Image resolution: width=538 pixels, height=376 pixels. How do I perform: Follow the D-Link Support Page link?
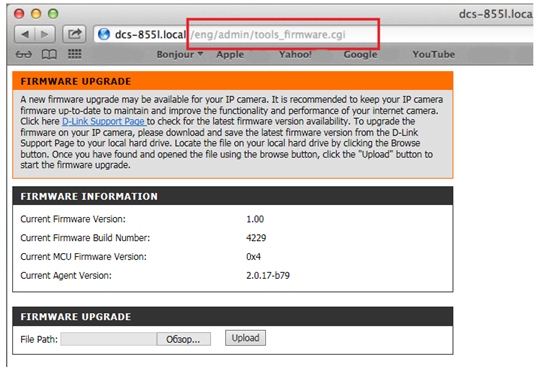pos(103,121)
